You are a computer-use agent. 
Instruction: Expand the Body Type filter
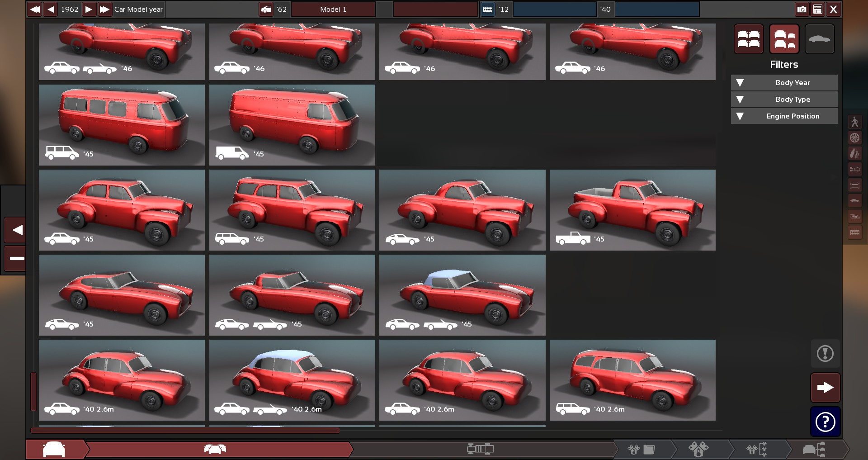[x=784, y=100]
